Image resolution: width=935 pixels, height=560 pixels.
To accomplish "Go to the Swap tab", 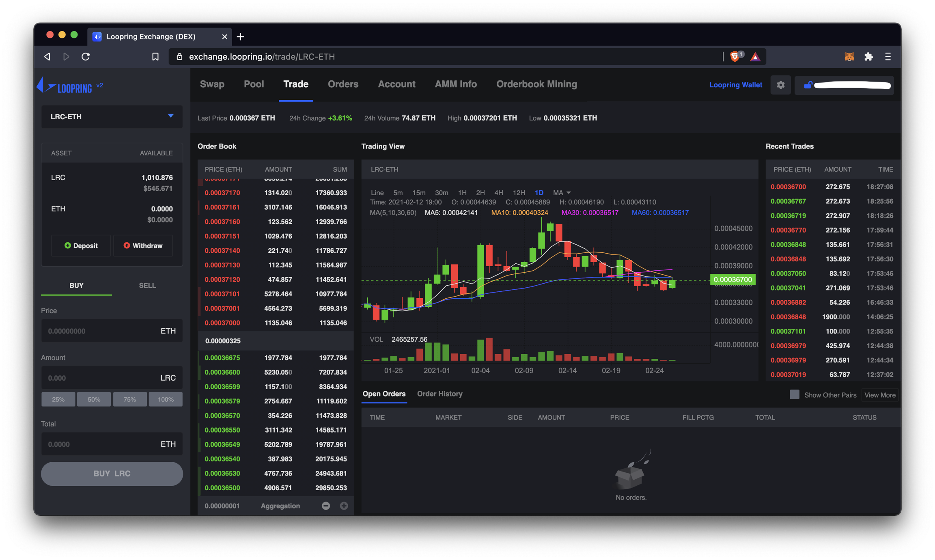I will coord(212,84).
